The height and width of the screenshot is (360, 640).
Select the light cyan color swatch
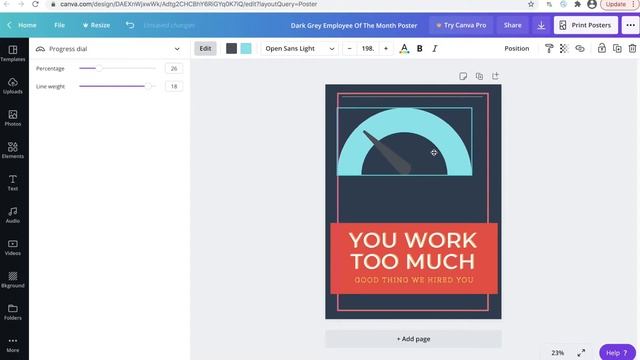[x=246, y=49]
